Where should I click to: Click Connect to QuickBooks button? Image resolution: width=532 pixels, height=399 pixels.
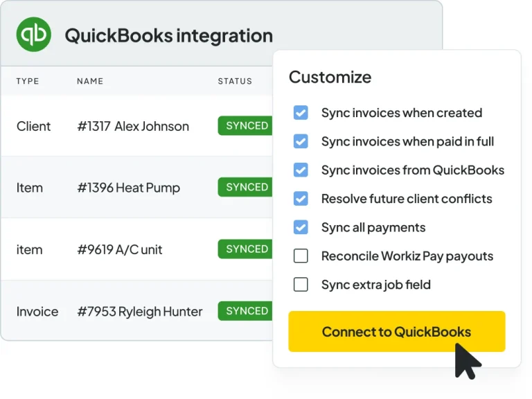tap(397, 332)
